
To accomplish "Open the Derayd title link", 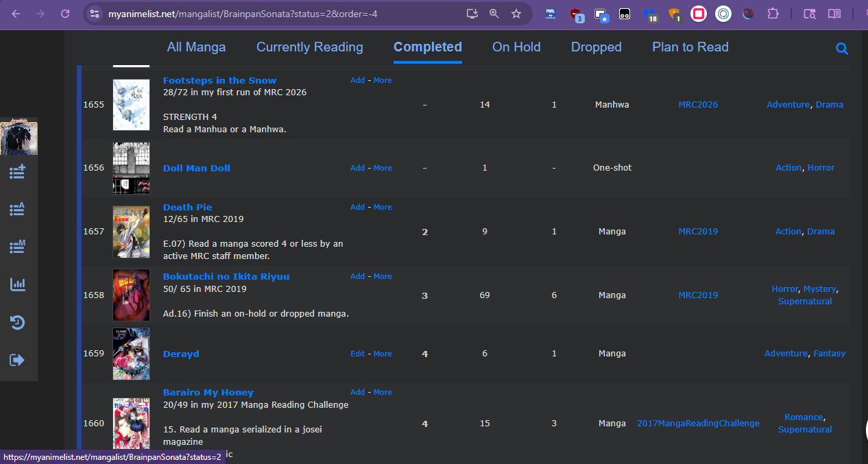I will tap(181, 354).
